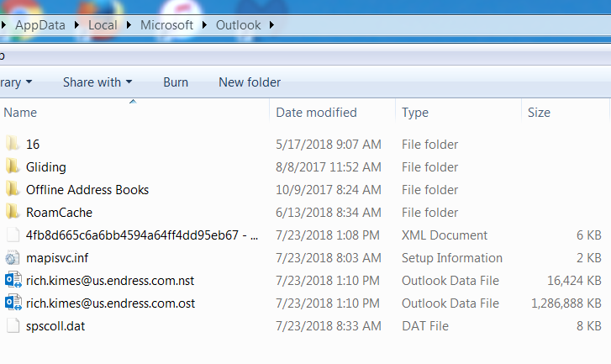This screenshot has height=364, width=611.
Task: Click the RoamCache folder icon
Action: coord(13,213)
